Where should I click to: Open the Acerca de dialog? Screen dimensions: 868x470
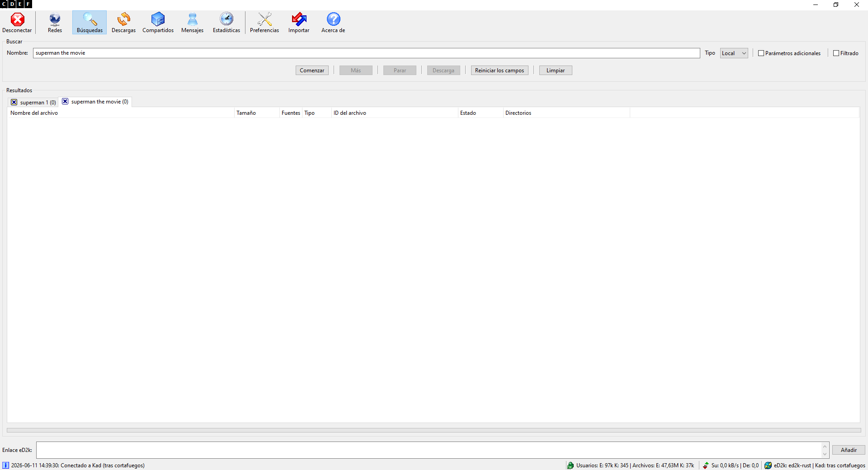pyautogui.click(x=333, y=23)
